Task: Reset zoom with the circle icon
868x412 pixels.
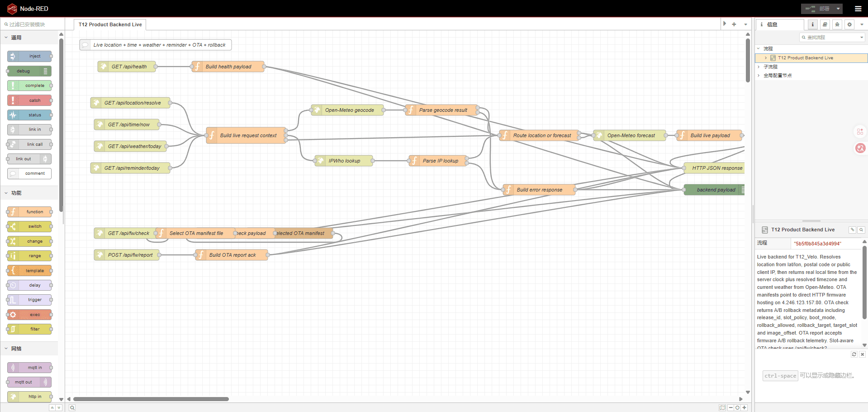Action: pos(737,407)
